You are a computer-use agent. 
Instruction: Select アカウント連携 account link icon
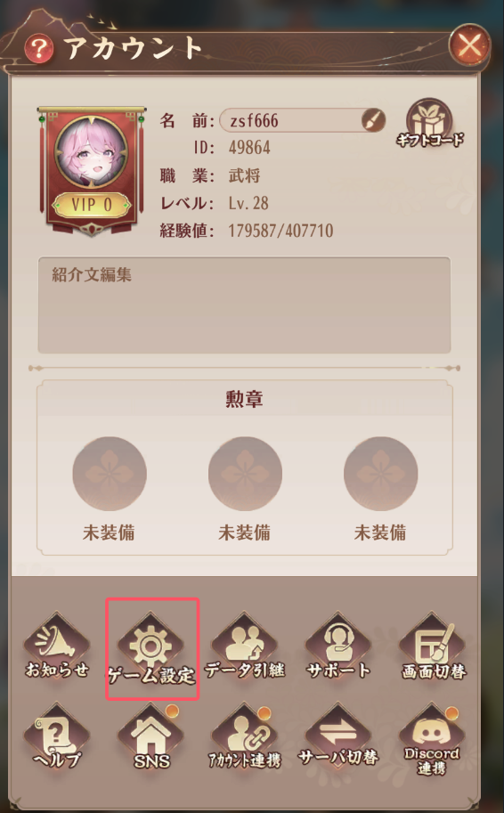245,737
